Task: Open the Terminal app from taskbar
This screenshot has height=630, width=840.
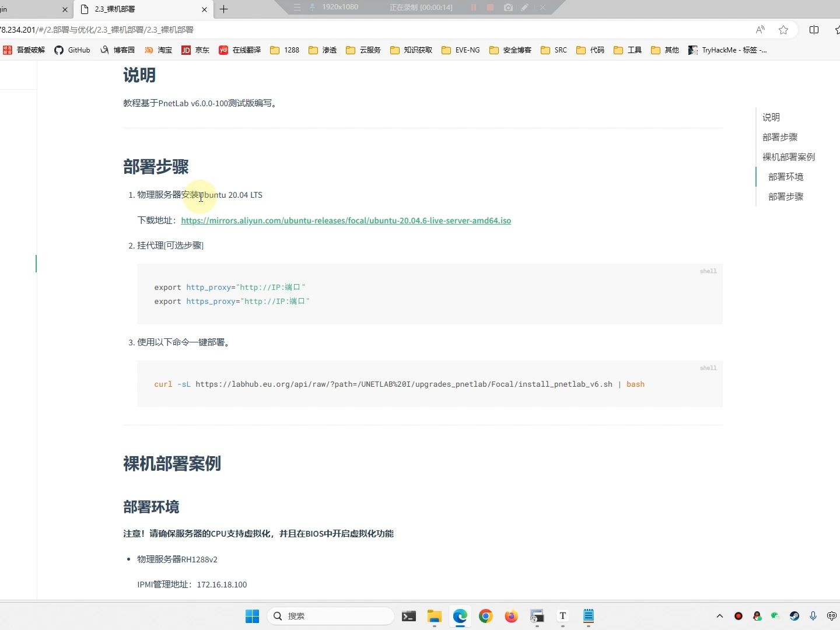Action: [x=409, y=616]
